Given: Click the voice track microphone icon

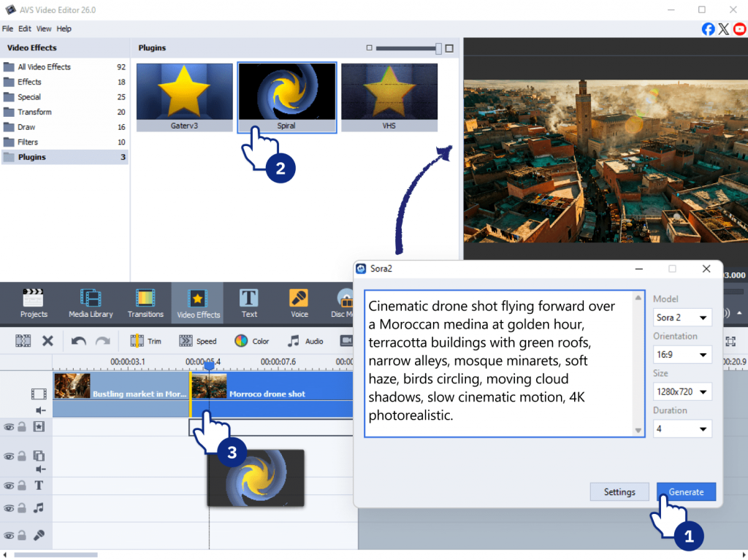Looking at the screenshot, I should 39,535.
